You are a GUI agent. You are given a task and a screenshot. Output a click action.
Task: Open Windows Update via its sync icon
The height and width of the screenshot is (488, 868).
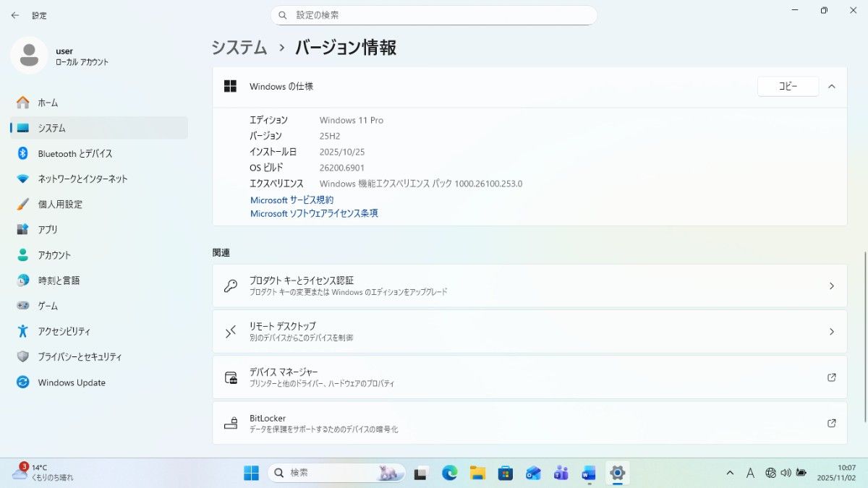click(23, 382)
